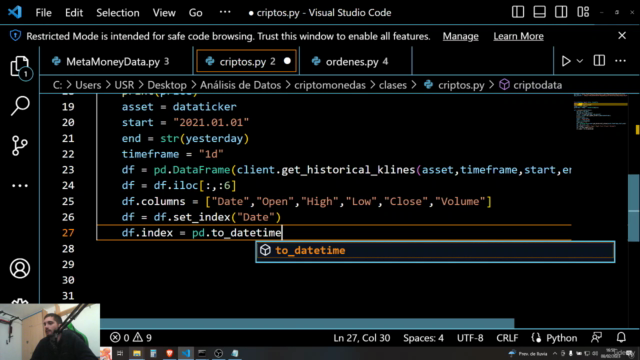This screenshot has width=640, height=360.
Task: Click Análisis de Datos breadcrumb
Action: (240, 85)
